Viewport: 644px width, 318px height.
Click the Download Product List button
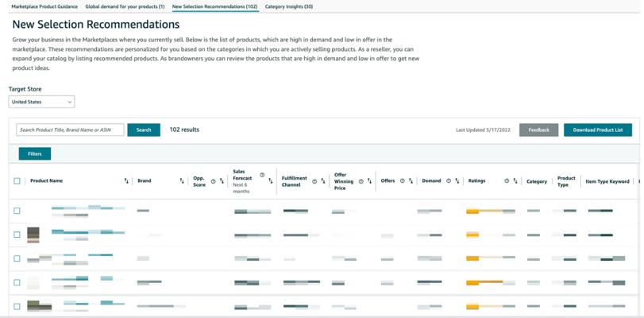(597, 130)
